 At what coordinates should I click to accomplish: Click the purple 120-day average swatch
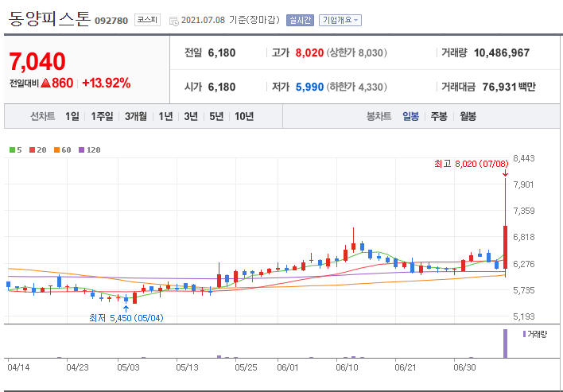(x=81, y=150)
